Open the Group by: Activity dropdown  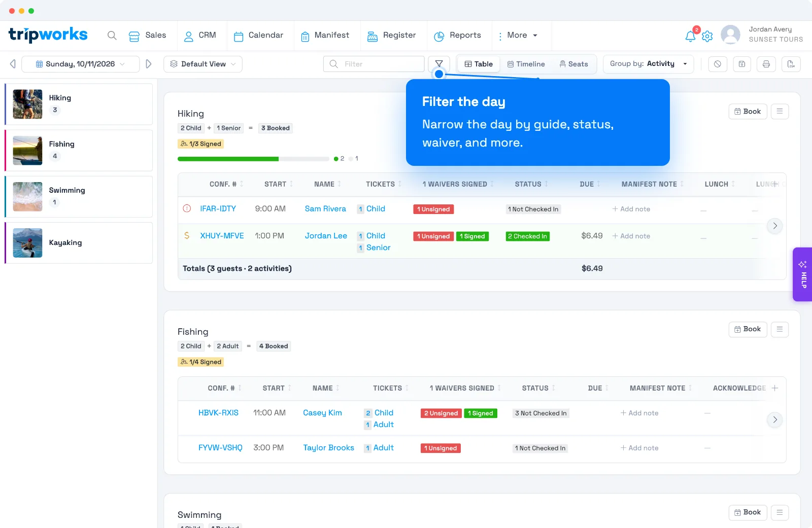[649, 64]
